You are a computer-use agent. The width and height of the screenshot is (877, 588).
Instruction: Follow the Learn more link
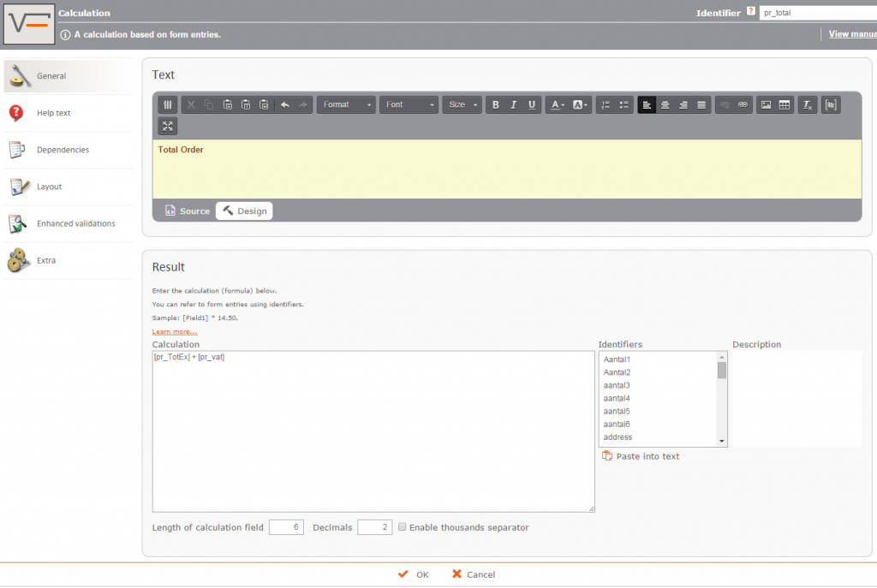[x=175, y=331]
